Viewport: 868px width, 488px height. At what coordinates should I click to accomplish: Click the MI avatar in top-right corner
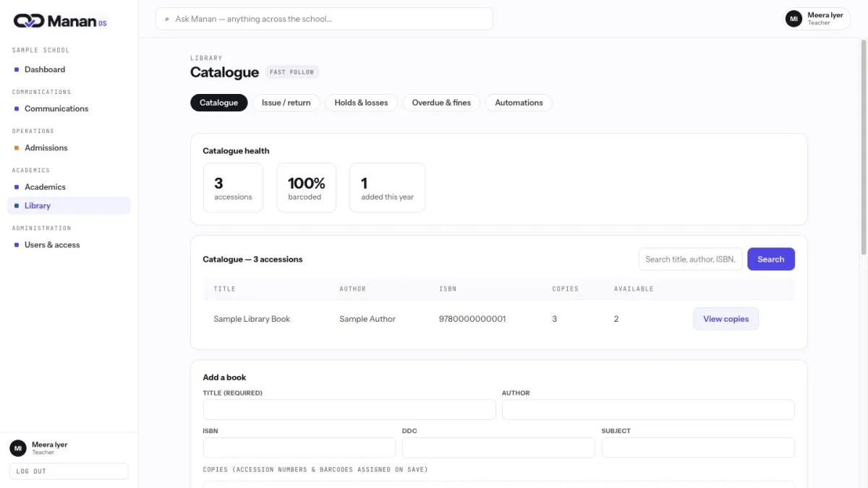click(x=793, y=19)
